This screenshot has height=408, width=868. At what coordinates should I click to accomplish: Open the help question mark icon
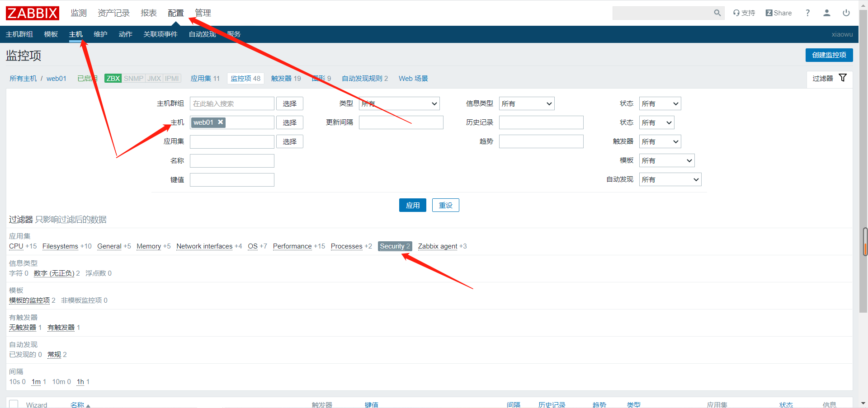807,13
